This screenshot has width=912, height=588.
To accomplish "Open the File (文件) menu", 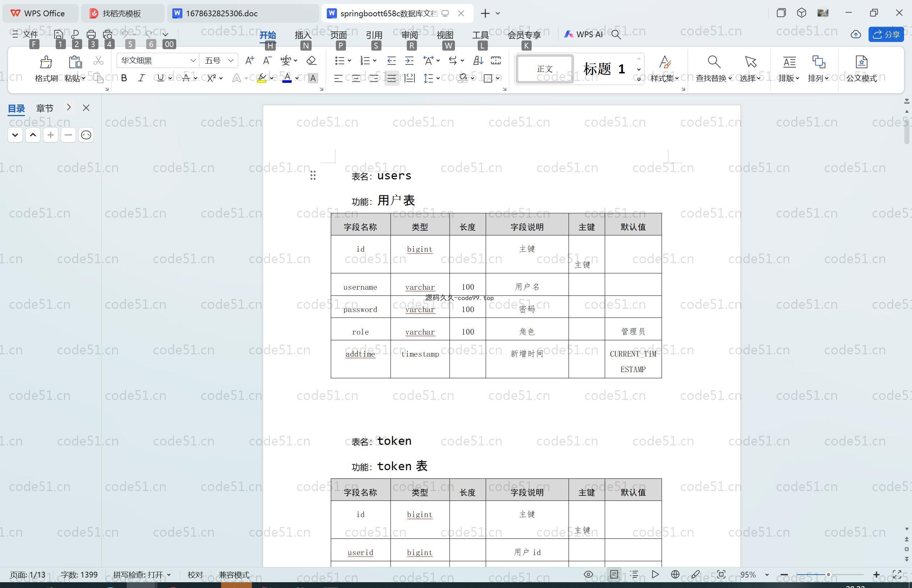I will (25, 34).
